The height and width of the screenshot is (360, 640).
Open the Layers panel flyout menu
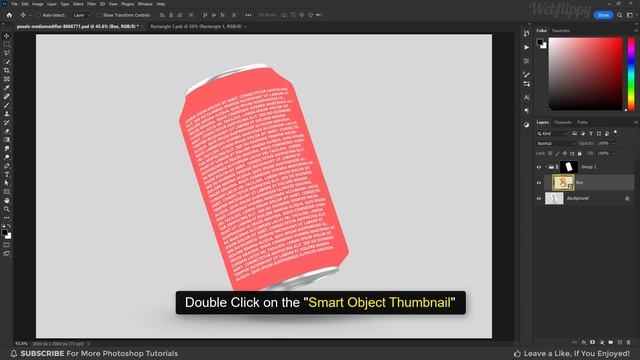[x=636, y=122]
